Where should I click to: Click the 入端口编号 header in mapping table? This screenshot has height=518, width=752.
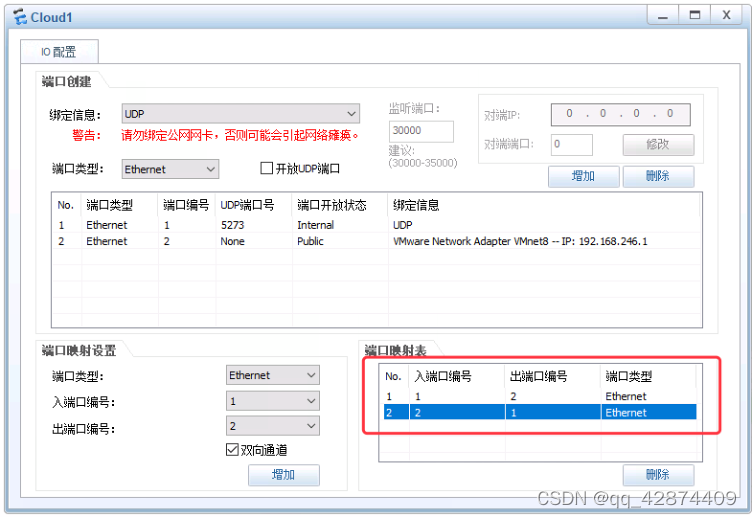[x=457, y=377]
